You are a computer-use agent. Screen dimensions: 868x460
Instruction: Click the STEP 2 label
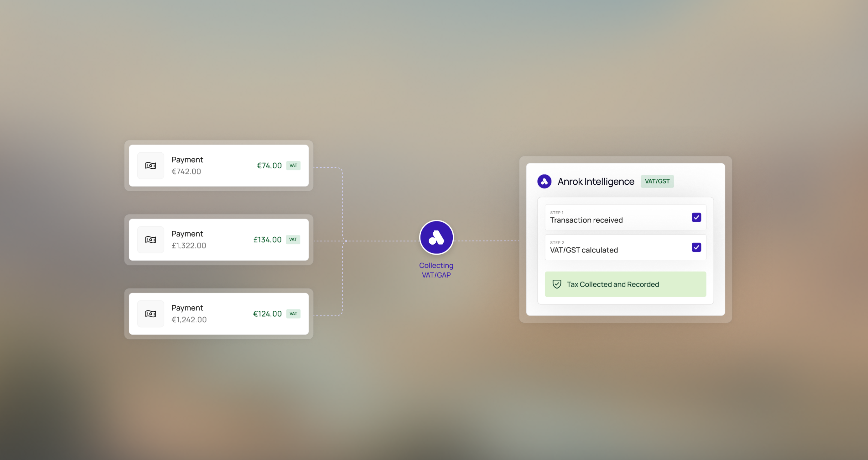point(557,243)
